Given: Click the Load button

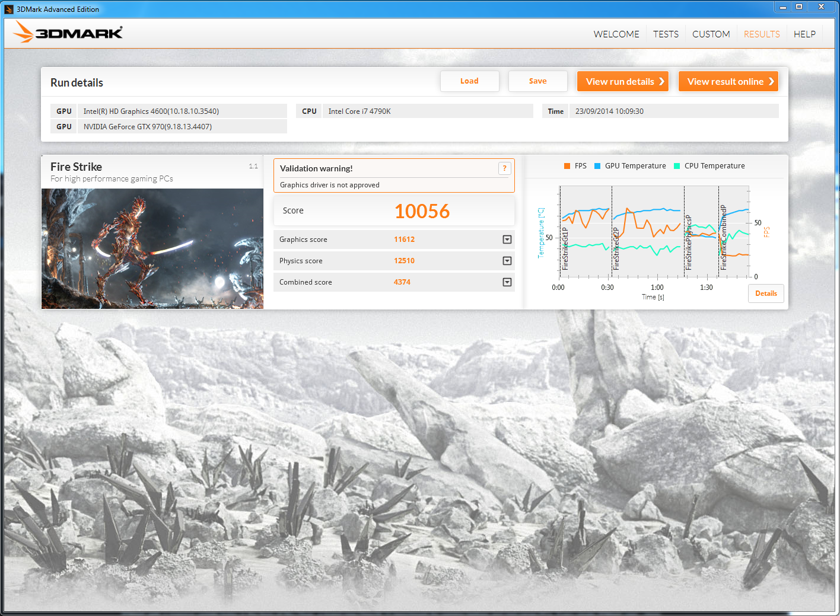Looking at the screenshot, I should tap(469, 81).
